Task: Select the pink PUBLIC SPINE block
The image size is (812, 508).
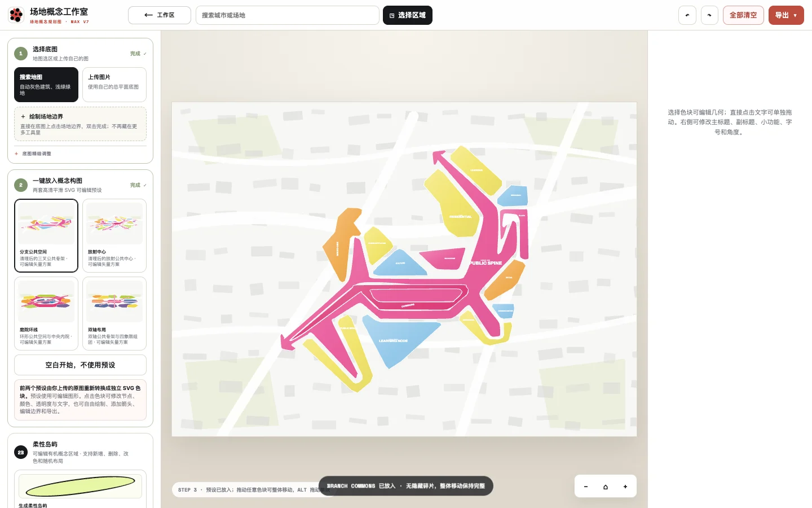Action: [x=486, y=262]
